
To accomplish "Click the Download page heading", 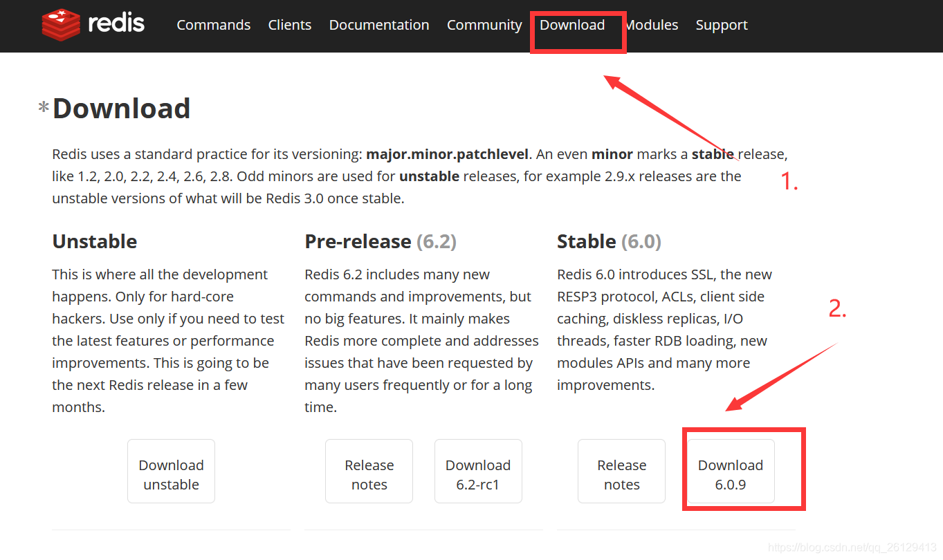I will (x=121, y=109).
